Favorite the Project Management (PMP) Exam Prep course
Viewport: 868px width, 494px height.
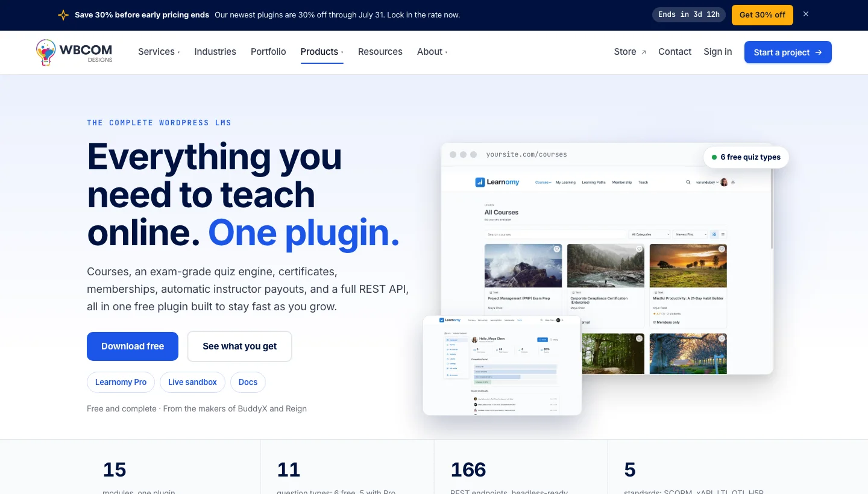556,249
